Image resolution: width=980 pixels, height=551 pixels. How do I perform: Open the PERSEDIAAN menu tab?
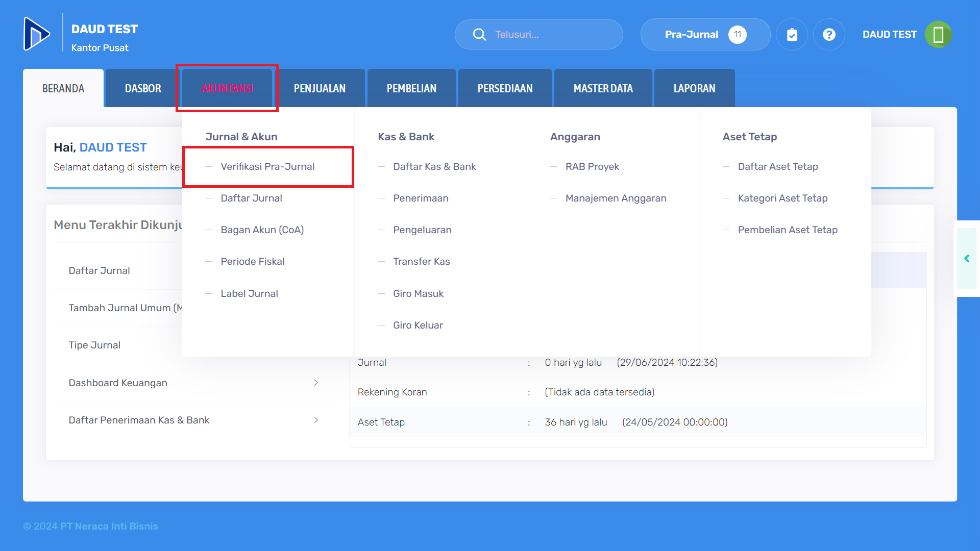click(x=505, y=88)
